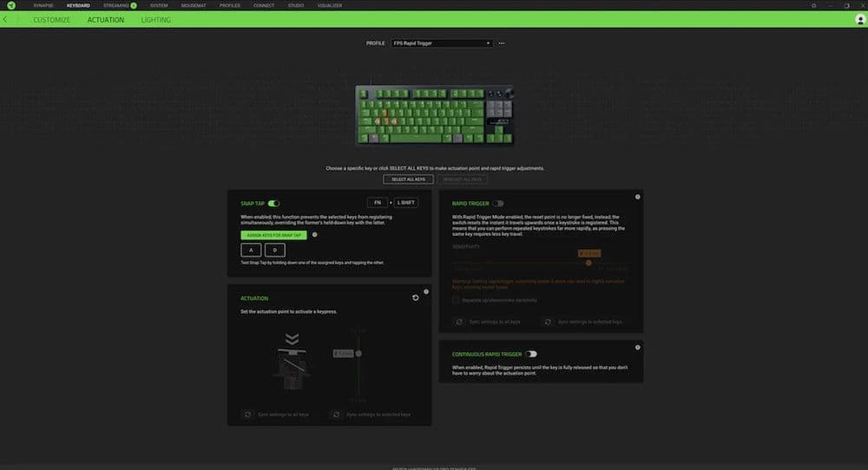Click Assign Keys for Snap Tap button
The height and width of the screenshot is (470, 868).
coord(273,235)
